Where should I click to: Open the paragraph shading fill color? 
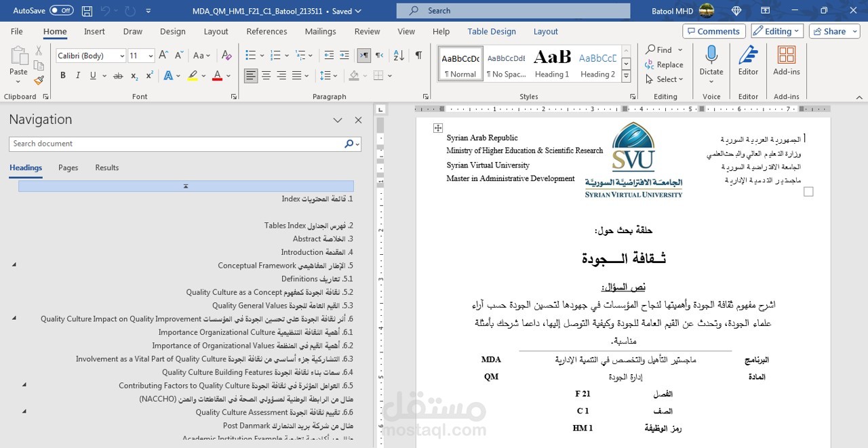[x=354, y=75]
